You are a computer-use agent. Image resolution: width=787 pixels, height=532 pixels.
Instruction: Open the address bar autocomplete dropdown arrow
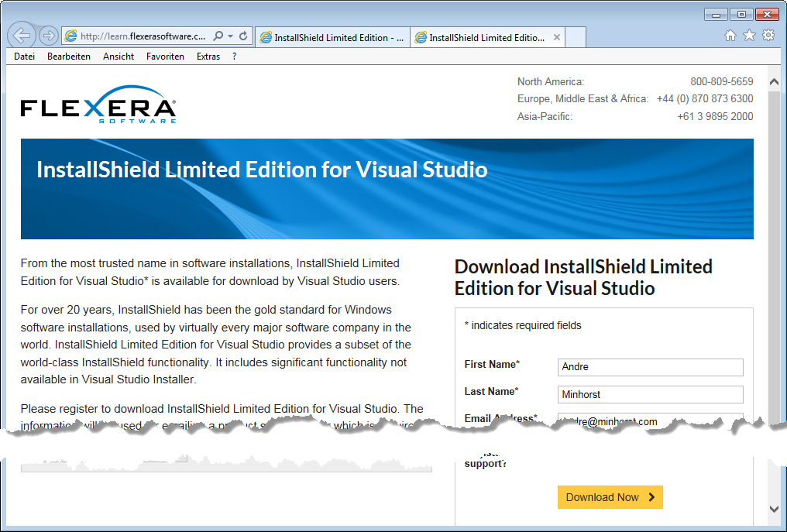point(230,36)
